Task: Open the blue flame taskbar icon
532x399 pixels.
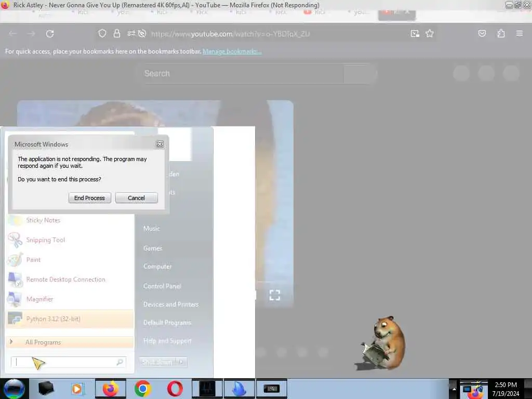Action: coord(240,389)
